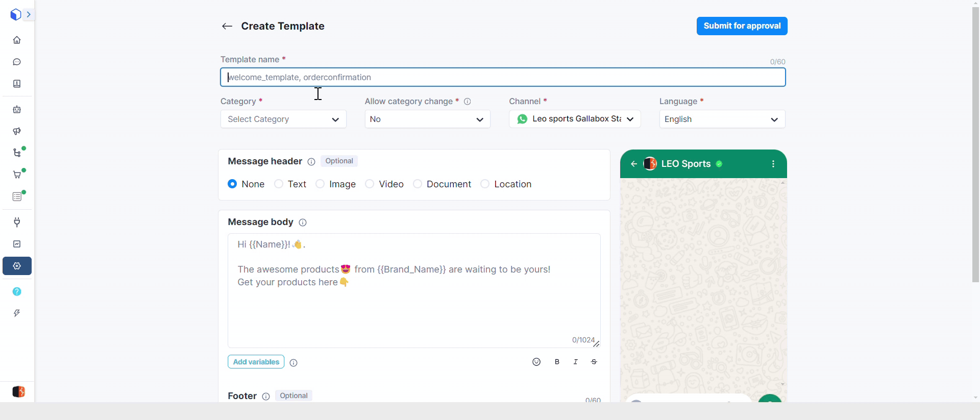Click the page vertical scrollbar
The width and height of the screenshot is (980, 420).
[x=975, y=143]
